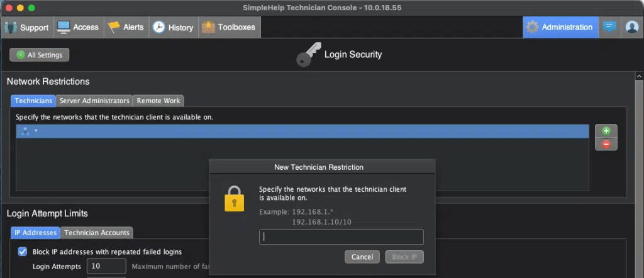Open the Toolboxes tab
This screenshot has height=278, width=644.
point(229,28)
